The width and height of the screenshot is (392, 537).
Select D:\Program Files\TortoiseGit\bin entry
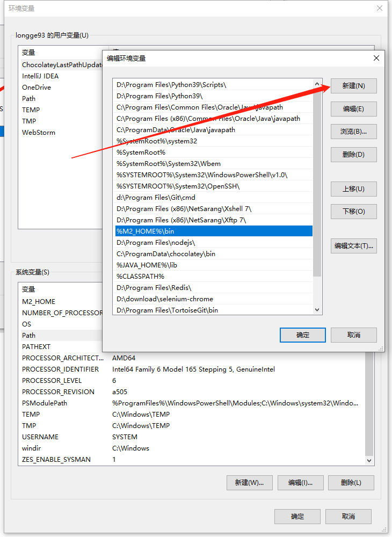tap(214, 310)
